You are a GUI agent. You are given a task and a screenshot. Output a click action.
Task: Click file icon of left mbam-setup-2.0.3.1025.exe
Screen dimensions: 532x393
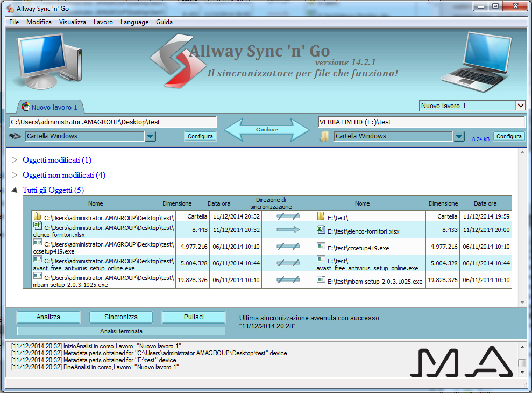[x=37, y=276]
